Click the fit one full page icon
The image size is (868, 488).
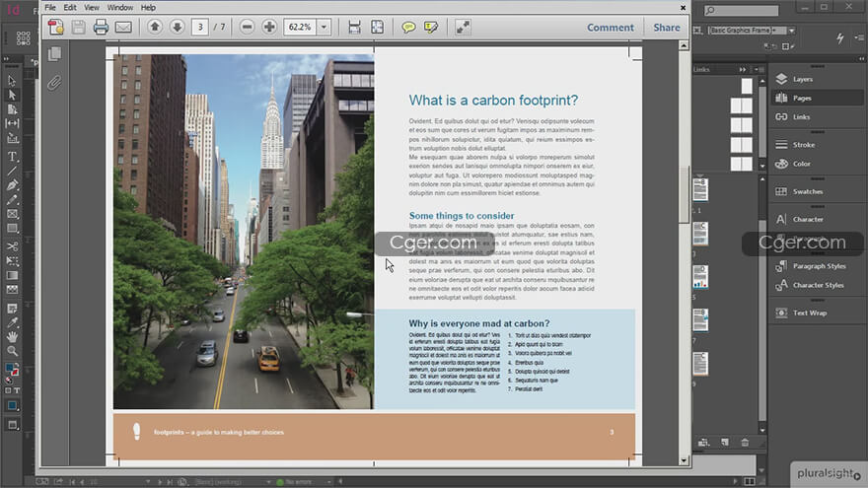click(x=377, y=28)
